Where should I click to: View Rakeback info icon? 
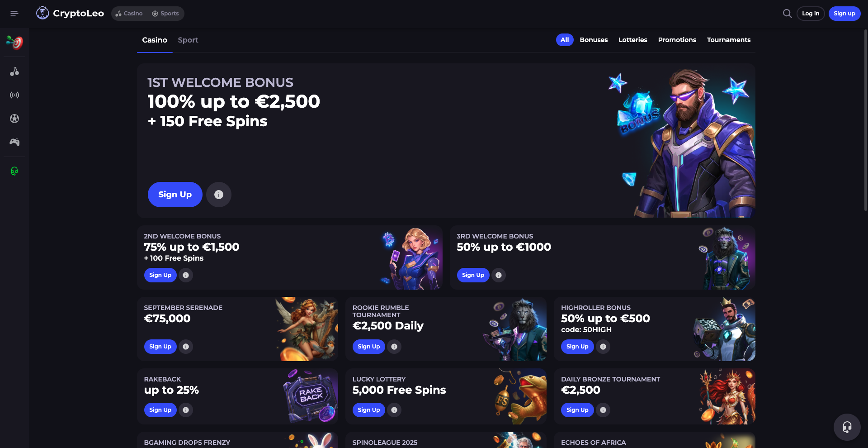[186, 410]
